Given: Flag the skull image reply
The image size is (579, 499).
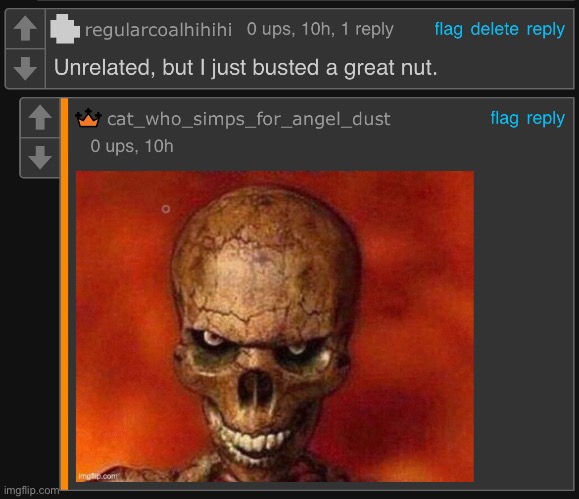Looking at the screenshot, I should pyautogui.click(x=504, y=119).
